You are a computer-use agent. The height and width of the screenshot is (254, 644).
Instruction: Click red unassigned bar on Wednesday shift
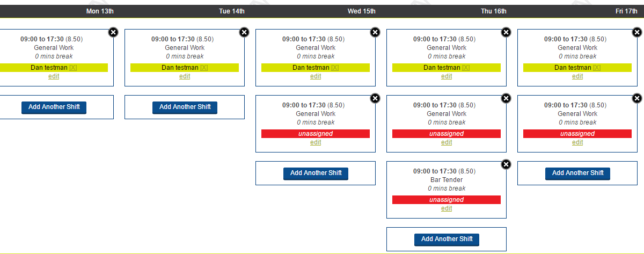coord(316,134)
